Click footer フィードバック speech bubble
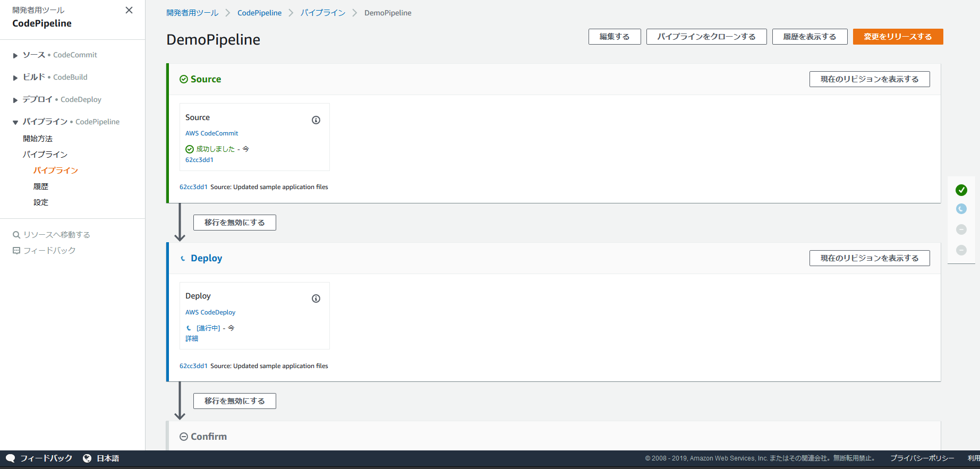Image resolution: width=980 pixels, height=469 pixels. [x=10, y=458]
